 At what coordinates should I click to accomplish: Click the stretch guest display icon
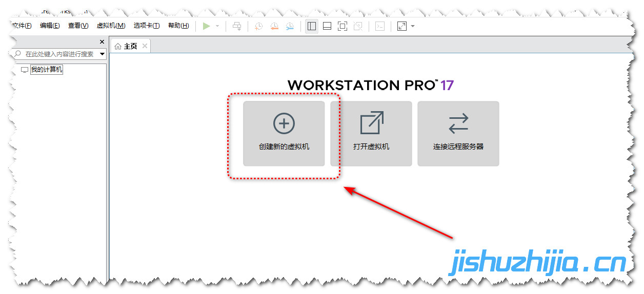point(402,26)
